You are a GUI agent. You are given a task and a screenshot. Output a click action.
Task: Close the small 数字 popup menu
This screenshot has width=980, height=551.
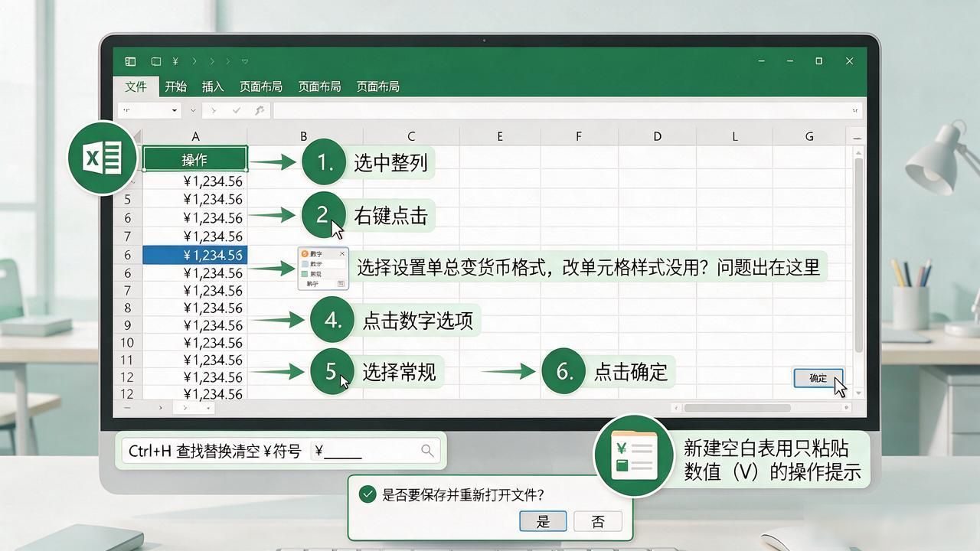tap(342, 253)
